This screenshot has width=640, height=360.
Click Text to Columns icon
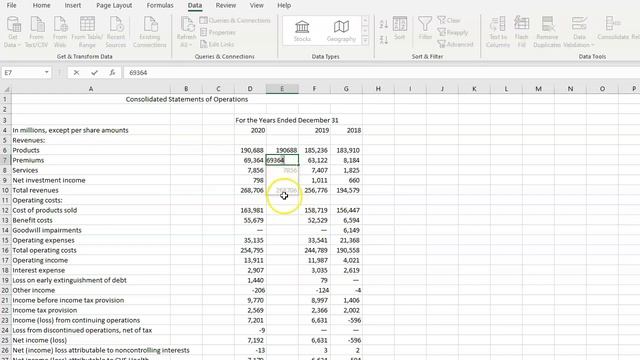click(x=498, y=32)
